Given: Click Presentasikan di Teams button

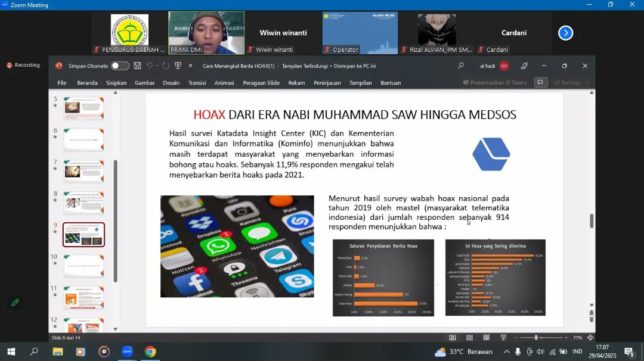Looking at the screenshot, I should 495,82.
